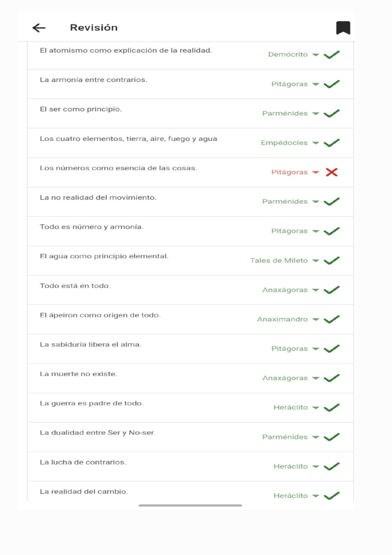The image size is (392, 555).
Task: Tap the bottom home indicator bar
Action: 190,505
